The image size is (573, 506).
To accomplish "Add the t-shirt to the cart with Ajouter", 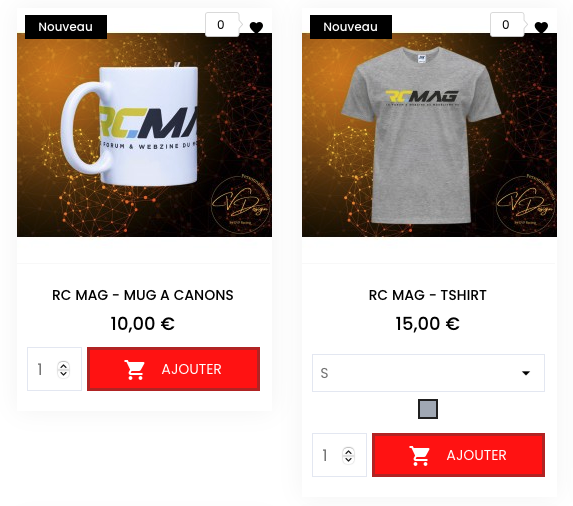I will 459,455.
